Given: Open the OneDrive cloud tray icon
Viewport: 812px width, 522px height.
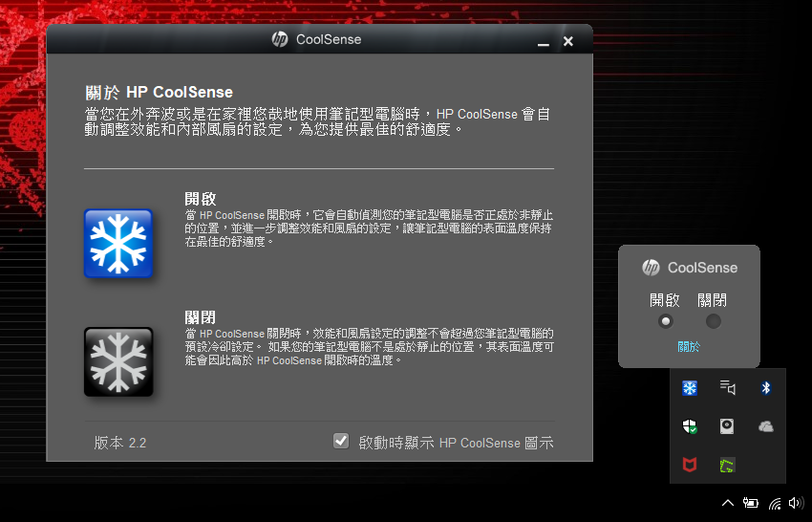Looking at the screenshot, I should click(766, 426).
